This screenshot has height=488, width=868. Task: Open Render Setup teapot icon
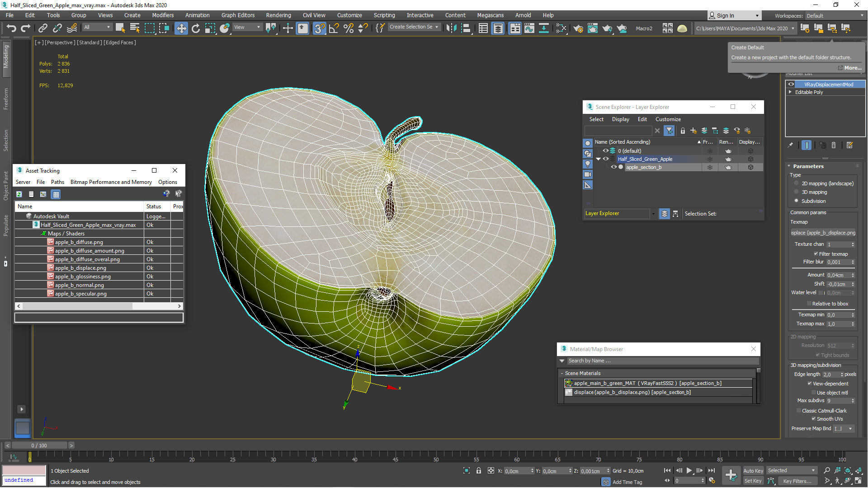tap(578, 28)
